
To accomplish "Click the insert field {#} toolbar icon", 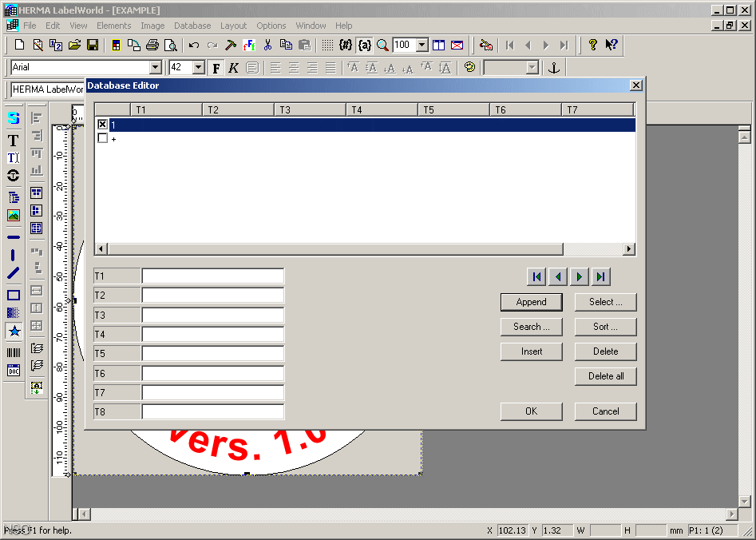I will pos(345,45).
